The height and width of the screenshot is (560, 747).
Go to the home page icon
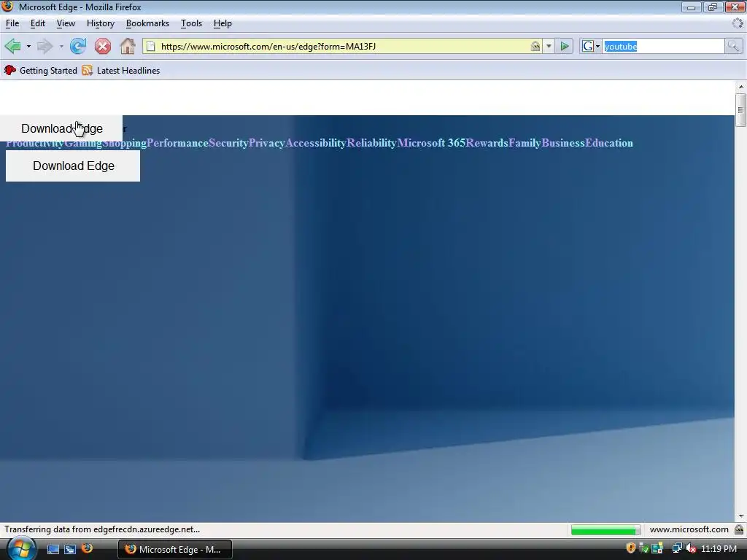127,46
